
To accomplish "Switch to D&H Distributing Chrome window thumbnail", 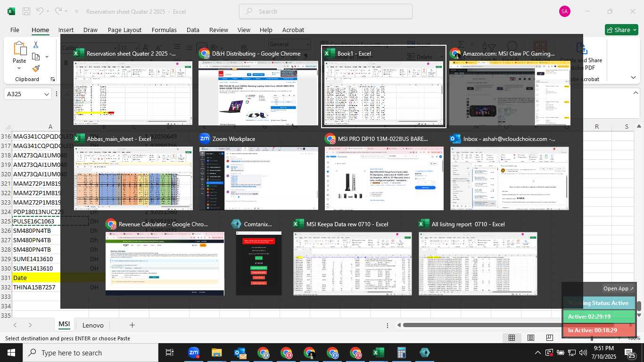I will [x=258, y=87].
